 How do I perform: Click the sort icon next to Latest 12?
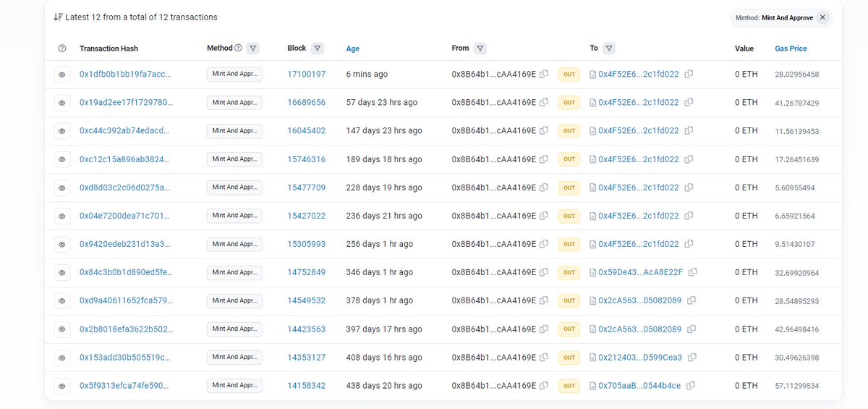click(58, 17)
